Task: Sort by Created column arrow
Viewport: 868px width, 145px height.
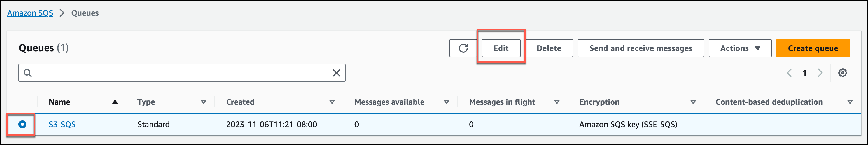Action: pos(332,102)
